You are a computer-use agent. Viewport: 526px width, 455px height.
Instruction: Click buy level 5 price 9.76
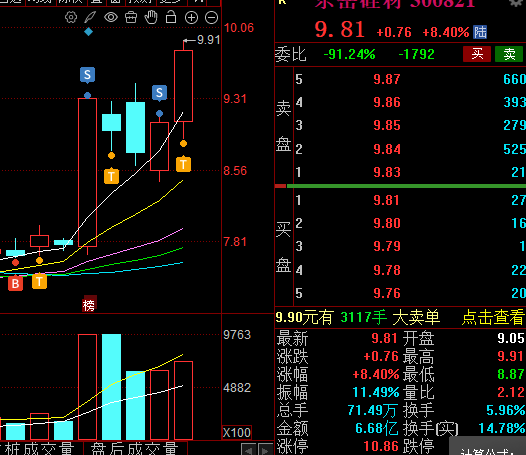(387, 294)
